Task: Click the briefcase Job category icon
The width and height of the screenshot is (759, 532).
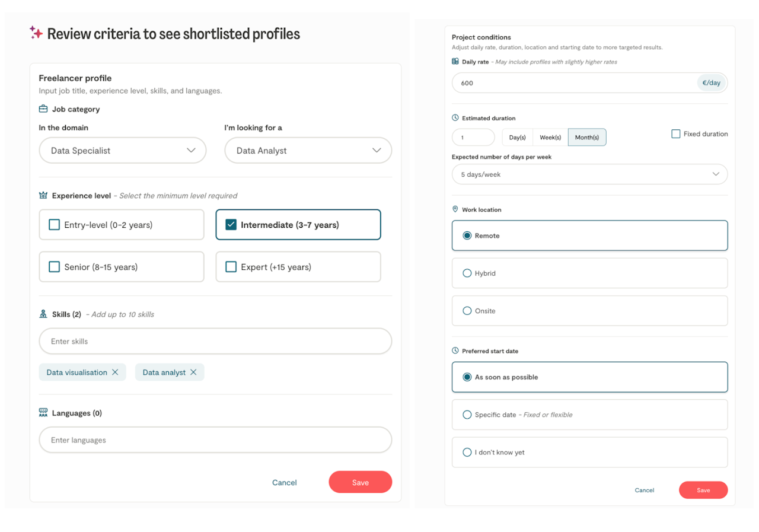Action: 43,109
